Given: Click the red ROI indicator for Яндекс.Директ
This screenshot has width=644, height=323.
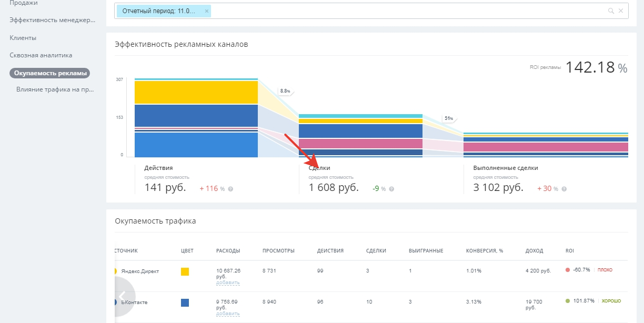Looking at the screenshot, I should point(568,270).
